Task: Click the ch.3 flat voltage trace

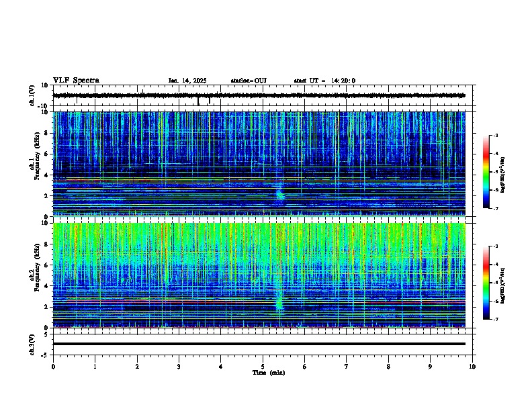Action: 259,344
